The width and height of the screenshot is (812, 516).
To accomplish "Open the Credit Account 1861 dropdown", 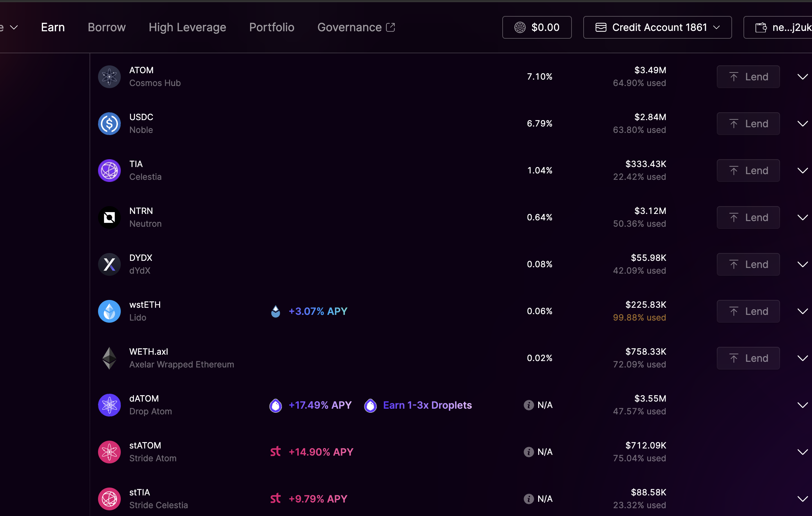I will click(x=657, y=27).
